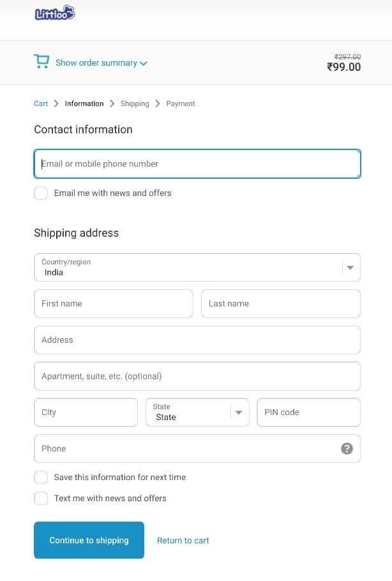The image size is (392, 581).
Task: Go to Cart breadcrumb
Action: (41, 103)
